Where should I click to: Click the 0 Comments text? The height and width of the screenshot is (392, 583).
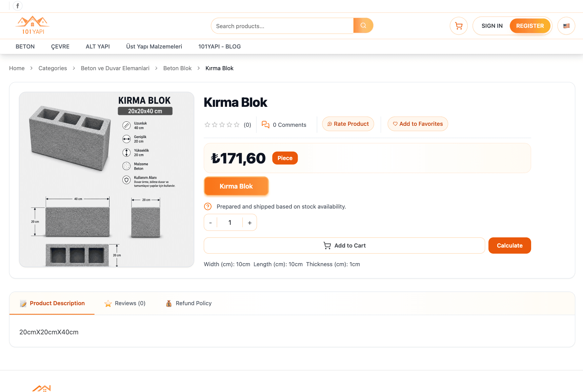(x=289, y=125)
